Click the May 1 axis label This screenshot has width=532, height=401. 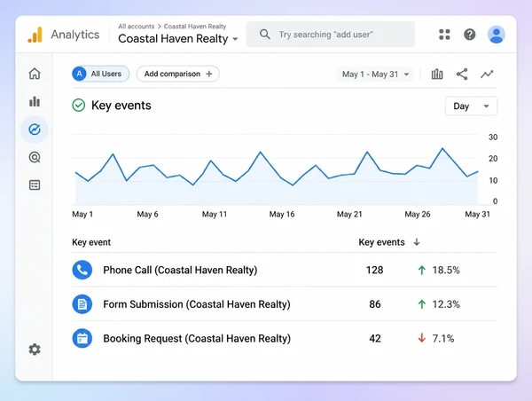tap(82, 214)
